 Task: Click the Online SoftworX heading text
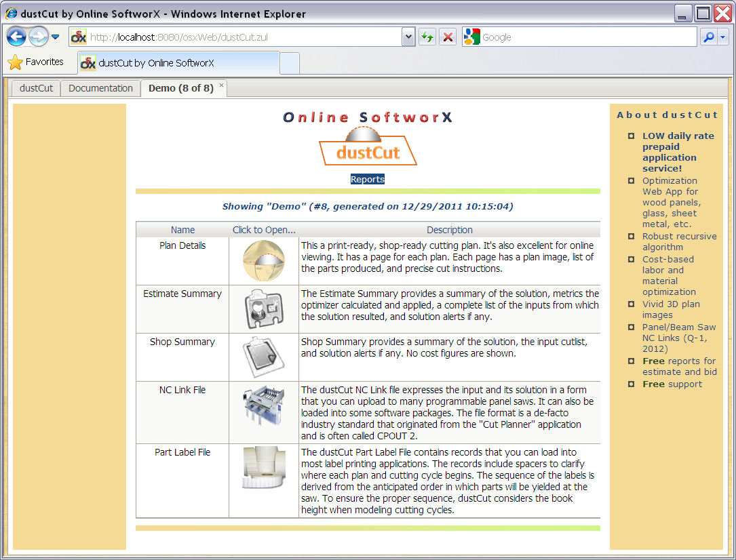tap(368, 117)
